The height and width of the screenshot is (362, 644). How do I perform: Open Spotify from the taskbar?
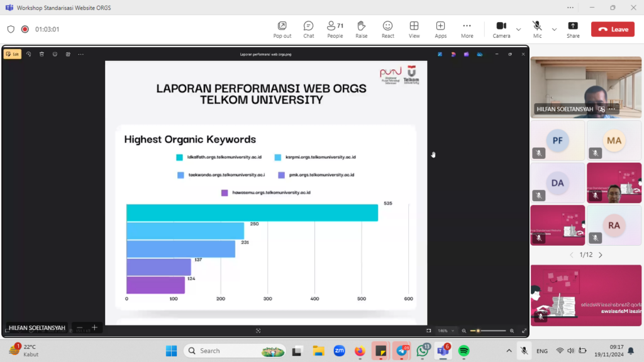pyautogui.click(x=464, y=351)
